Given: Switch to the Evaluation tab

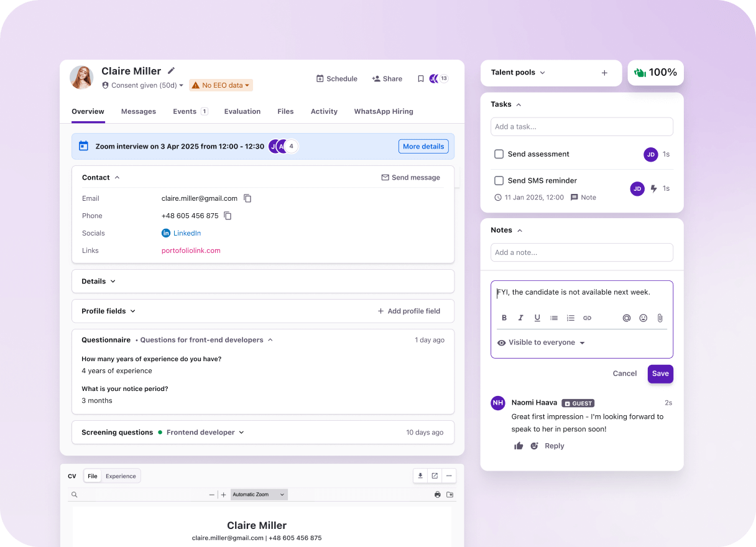Looking at the screenshot, I should point(242,111).
